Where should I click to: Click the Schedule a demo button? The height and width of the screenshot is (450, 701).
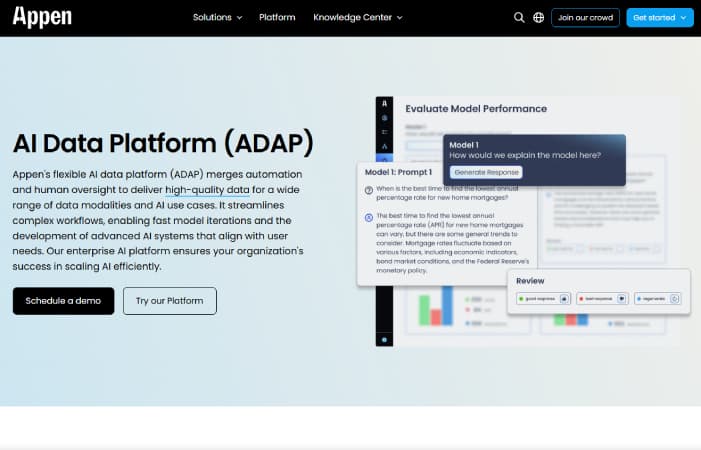[63, 301]
